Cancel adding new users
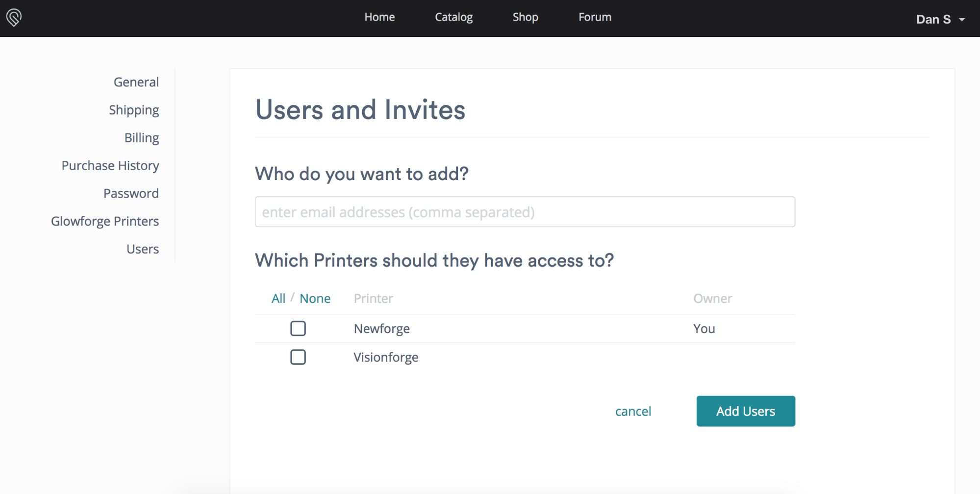The image size is (980, 494). pyautogui.click(x=633, y=411)
